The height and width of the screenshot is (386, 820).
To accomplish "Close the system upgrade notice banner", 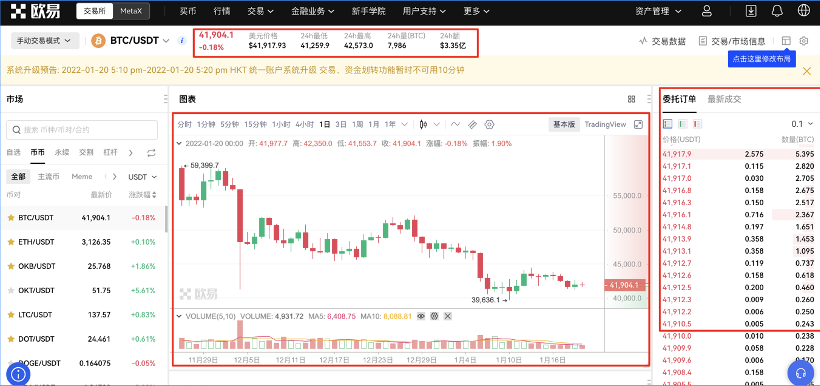I will pyautogui.click(x=807, y=71).
